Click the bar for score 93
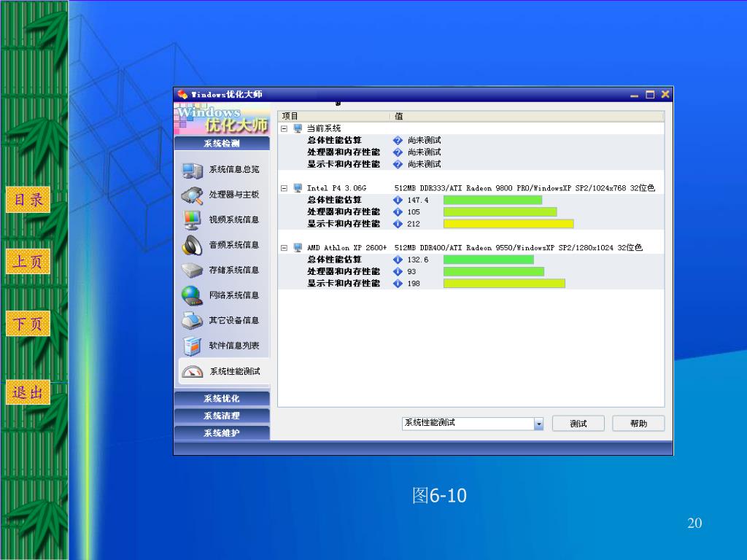Viewport: 747px width, 560px height. pos(494,271)
